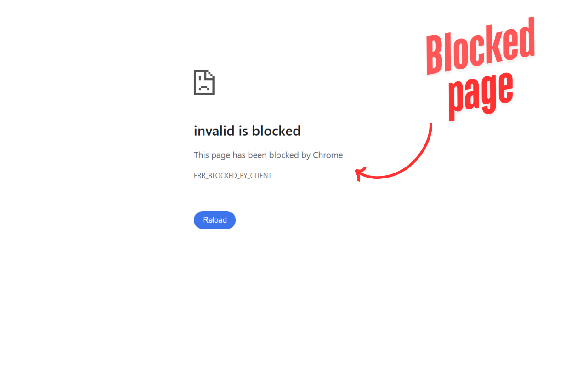Viewport: 588px width, 368px height.
Task: Click the word 'blocked' in the bold heading
Action: 276,131
